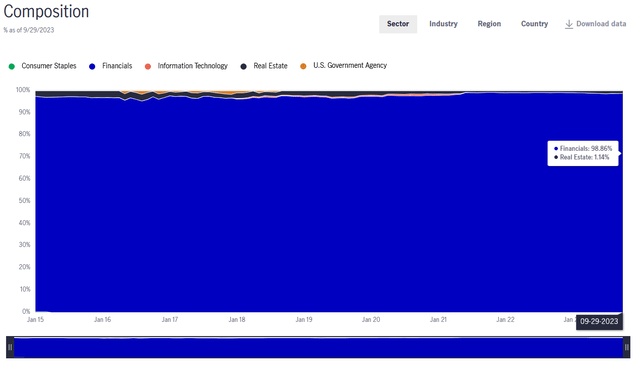Click the dark Real Estate legend dot
Screen dimensions: 640x372
click(244, 66)
